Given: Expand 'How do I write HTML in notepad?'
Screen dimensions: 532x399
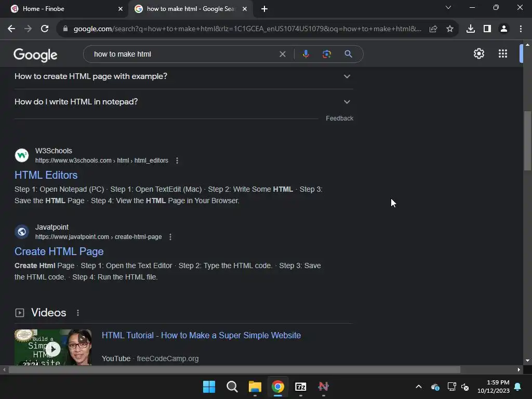Looking at the screenshot, I should pyautogui.click(x=183, y=102).
